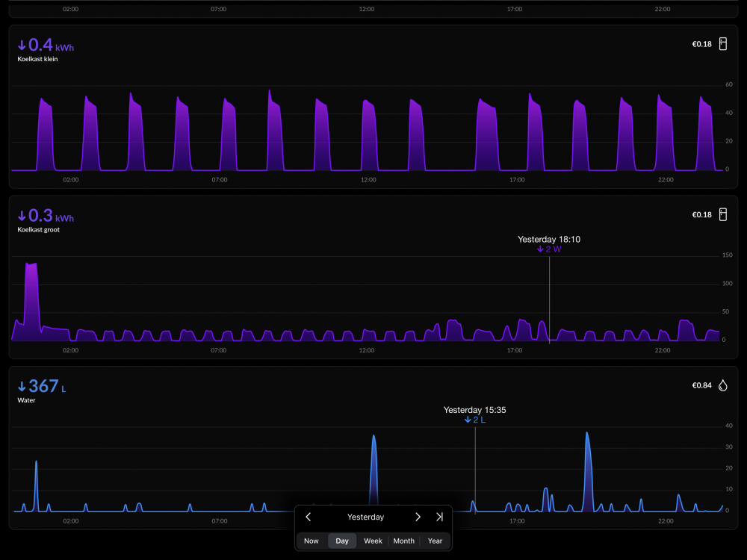Click the 15:35 marker line in Water chart

[475, 470]
